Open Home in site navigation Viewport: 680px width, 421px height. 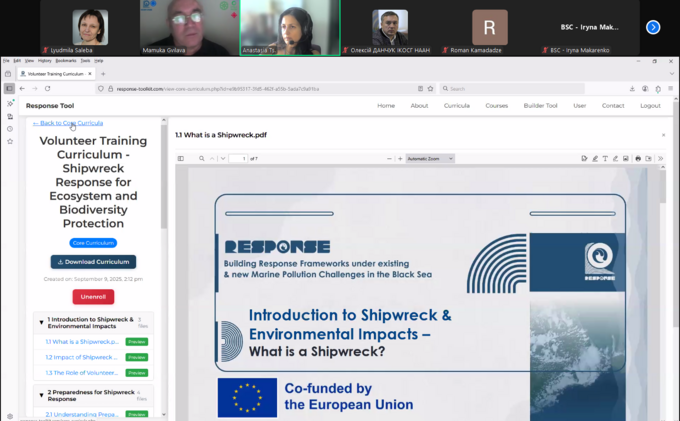(386, 106)
